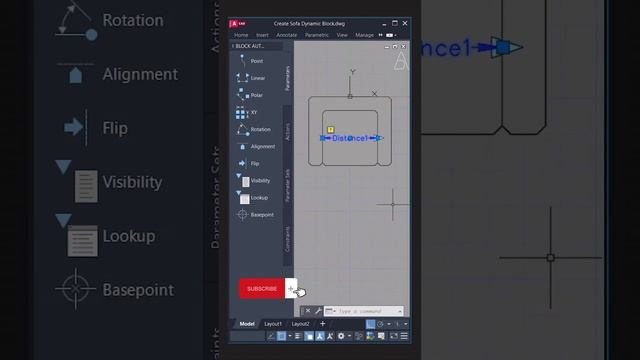Click the command line wrench customize icon
This screenshot has width=640, height=360.
318,311
